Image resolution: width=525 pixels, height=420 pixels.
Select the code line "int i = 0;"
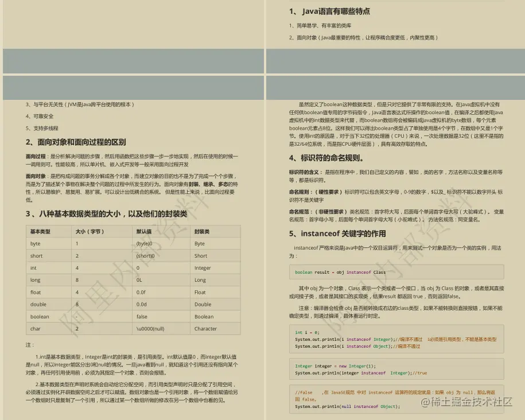[307, 333]
